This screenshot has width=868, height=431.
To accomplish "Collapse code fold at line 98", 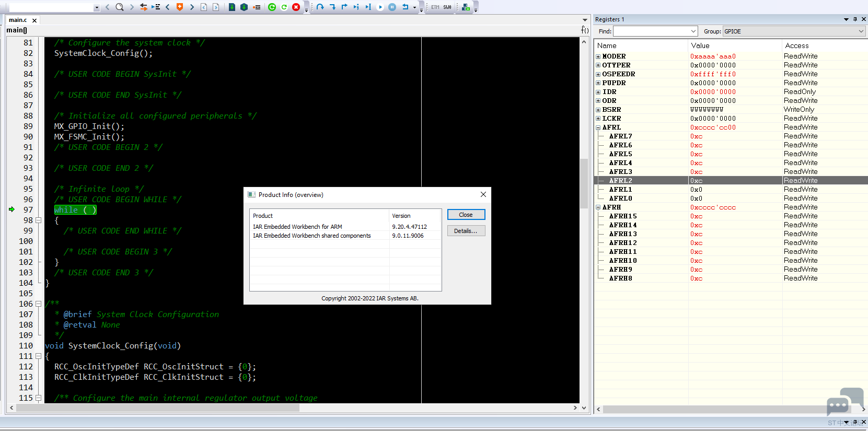I will point(38,220).
